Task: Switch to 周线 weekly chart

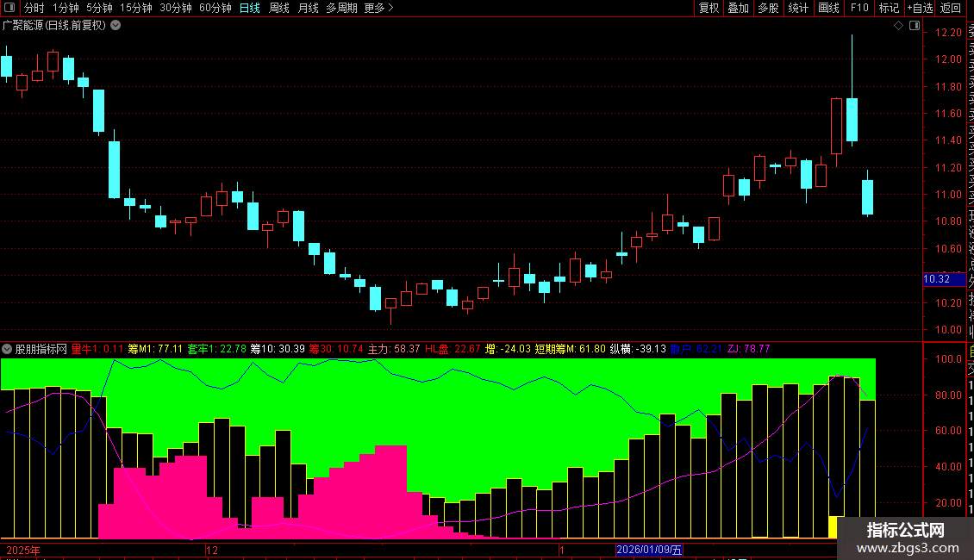Action: coord(279,8)
